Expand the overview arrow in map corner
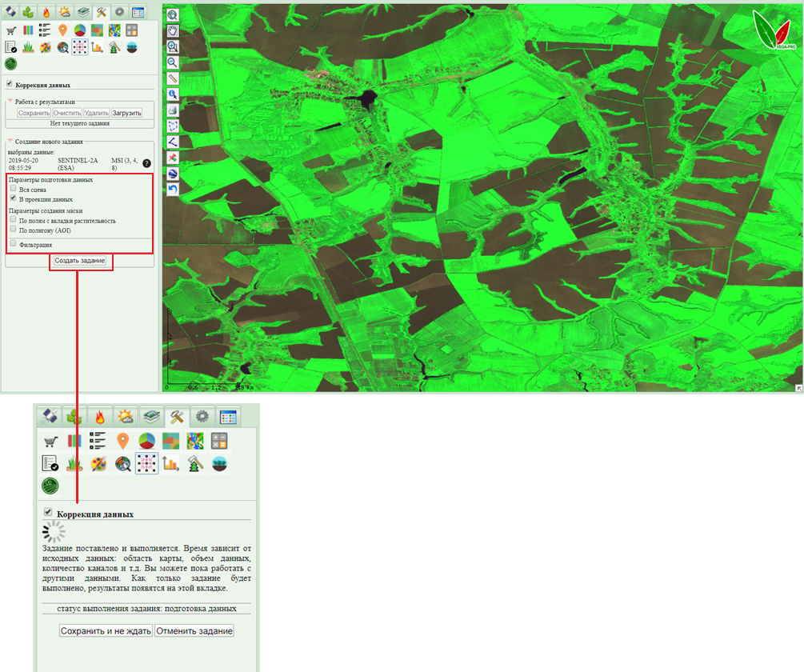804x672 pixels. point(798,387)
